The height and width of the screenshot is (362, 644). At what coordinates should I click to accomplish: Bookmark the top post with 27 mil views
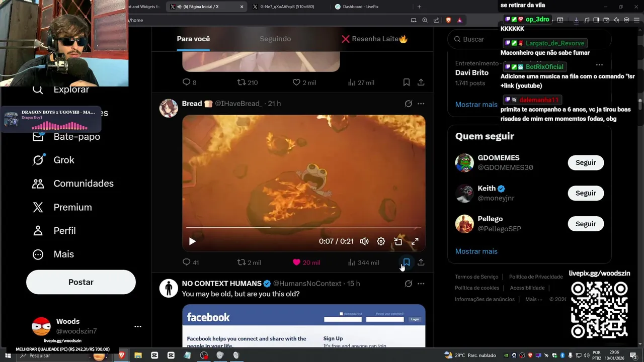click(407, 82)
